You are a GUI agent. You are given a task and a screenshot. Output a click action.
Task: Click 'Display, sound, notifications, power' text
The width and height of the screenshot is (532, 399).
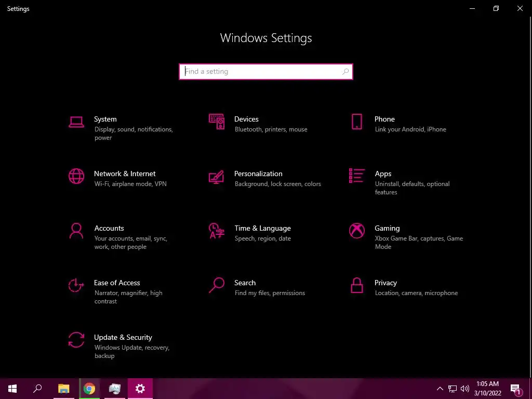click(134, 134)
